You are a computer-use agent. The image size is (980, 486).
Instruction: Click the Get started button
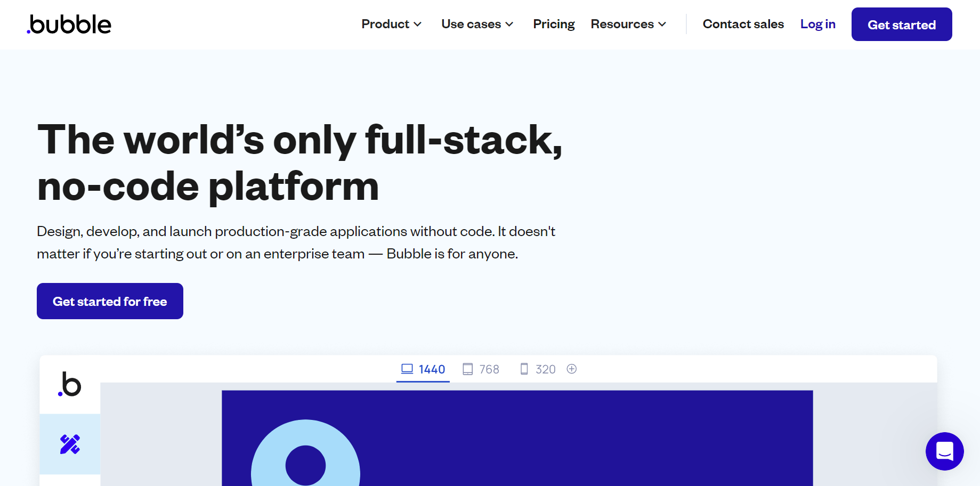point(901,24)
